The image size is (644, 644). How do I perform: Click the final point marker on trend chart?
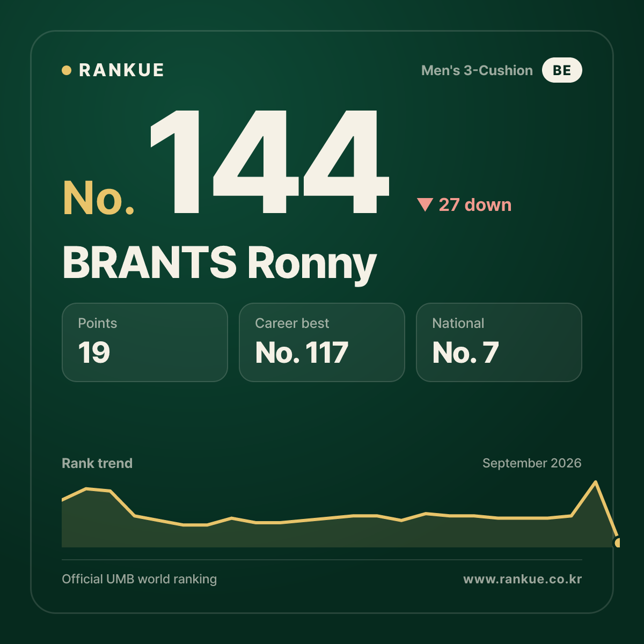[x=617, y=542]
